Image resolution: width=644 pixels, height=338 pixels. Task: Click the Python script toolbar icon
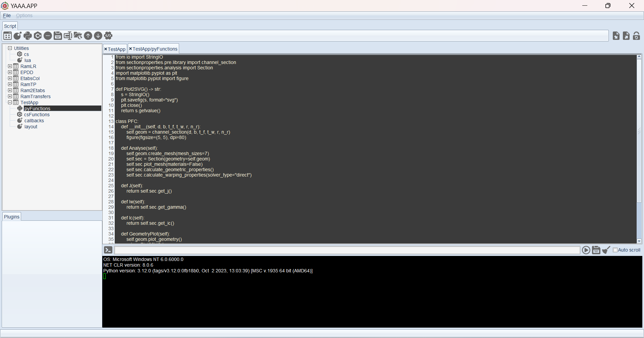28,36
